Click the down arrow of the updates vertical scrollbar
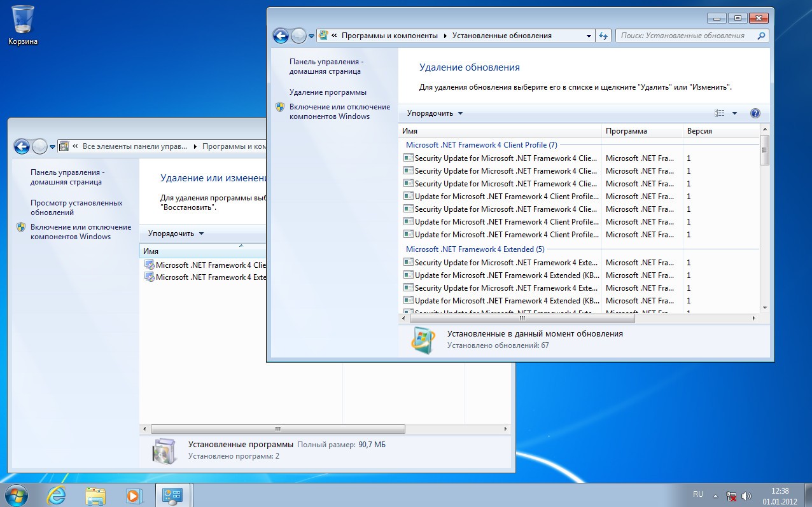This screenshot has height=507, width=812. click(x=765, y=308)
